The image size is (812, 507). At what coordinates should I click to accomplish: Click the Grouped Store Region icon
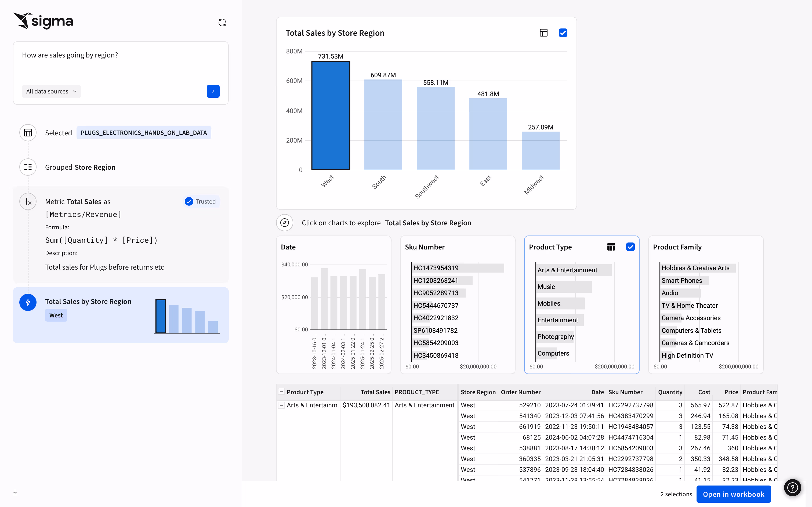28,167
